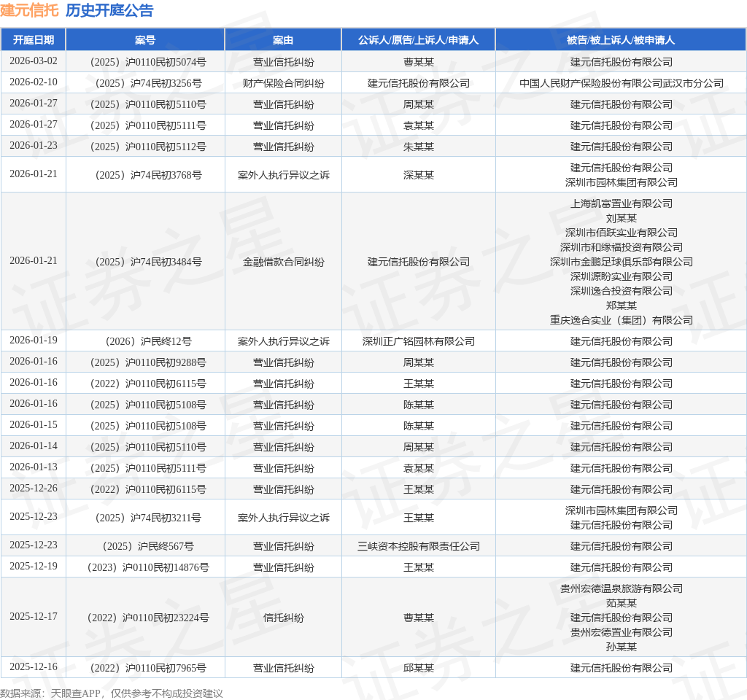Viewport: 747px width, 700px height.
Task: Click defendant 贵州宏德温泉旅游有限公司
Action: (x=622, y=588)
